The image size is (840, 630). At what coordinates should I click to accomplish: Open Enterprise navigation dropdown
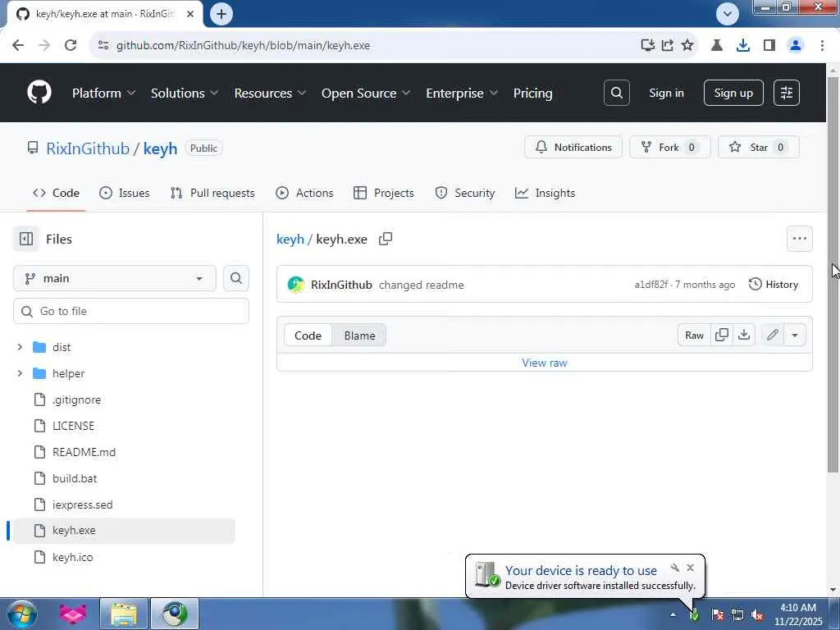[462, 94]
